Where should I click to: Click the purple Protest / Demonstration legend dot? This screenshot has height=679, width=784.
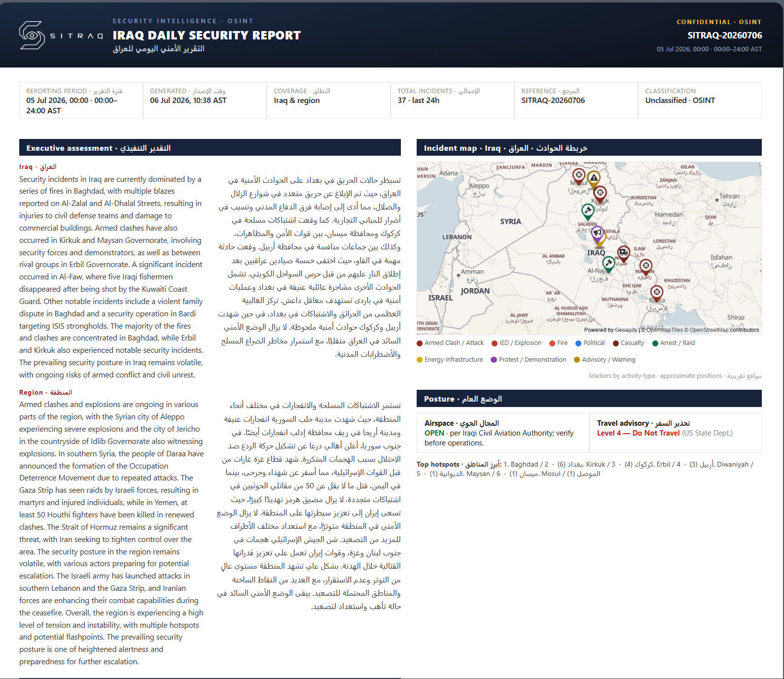click(x=494, y=360)
